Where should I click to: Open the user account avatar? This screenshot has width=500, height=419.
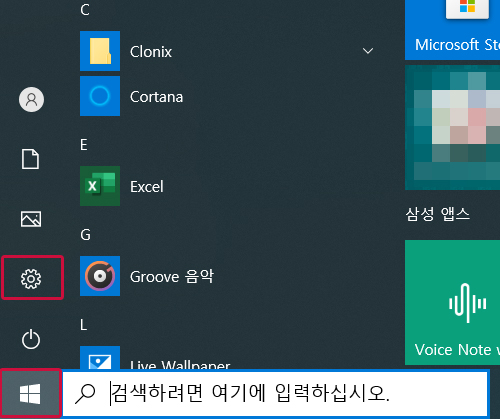pyautogui.click(x=31, y=99)
